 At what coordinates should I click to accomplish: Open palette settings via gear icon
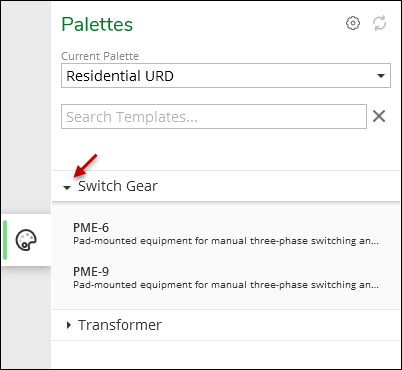tap(353, 23)
